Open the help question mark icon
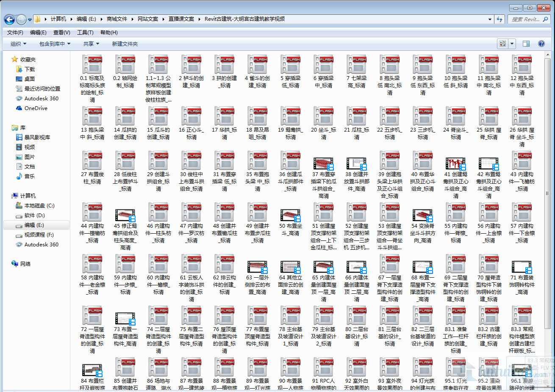 pos(541,44)
